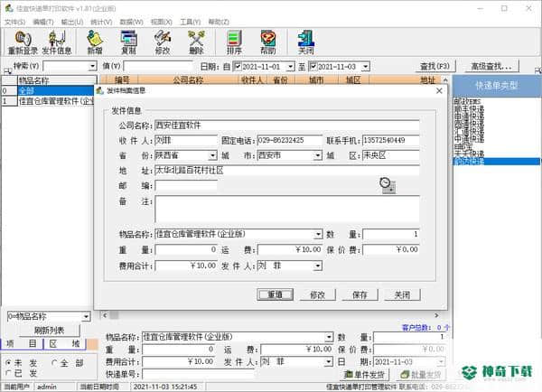Open the start date 2021-11-01 dropdown arrow
The height and width of the screenshot is (392, 542).
(290, 66)
